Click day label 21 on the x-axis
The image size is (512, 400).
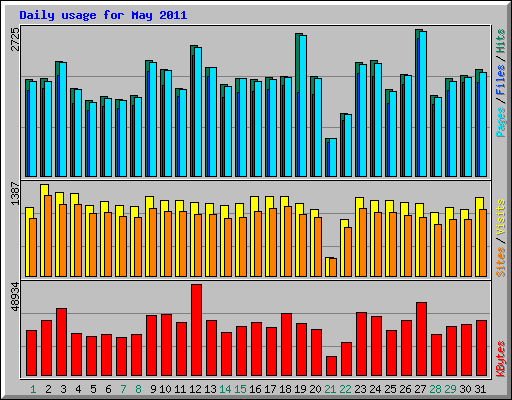[x=330, y=389]
